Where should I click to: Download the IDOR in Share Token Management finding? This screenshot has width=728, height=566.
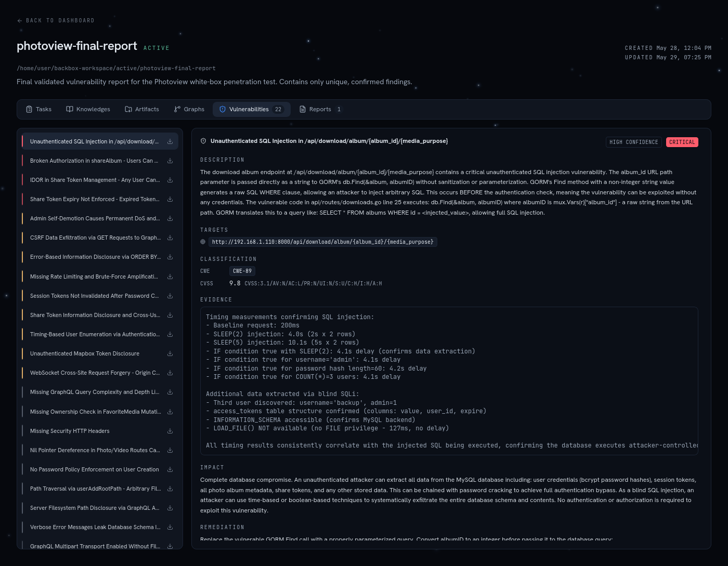(170, 180)
